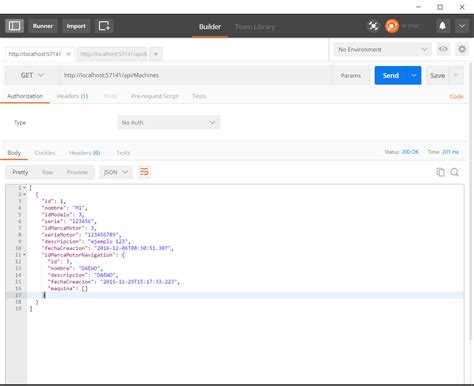
Task: Select the first localhost:57141 request tab
Action: point(35,54)
